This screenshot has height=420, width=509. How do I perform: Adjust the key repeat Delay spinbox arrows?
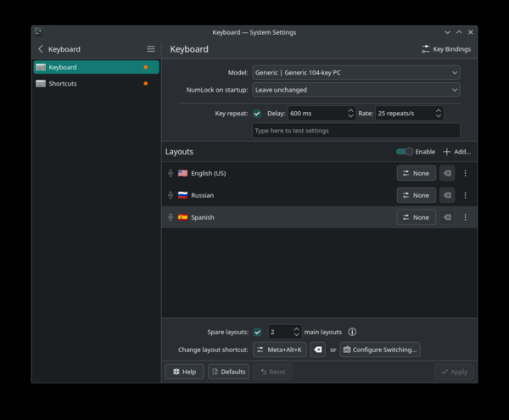[350, 114]
